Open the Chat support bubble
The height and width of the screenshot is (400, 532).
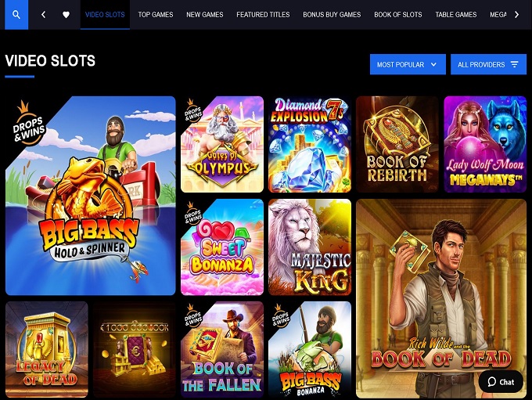click(501, 382)
